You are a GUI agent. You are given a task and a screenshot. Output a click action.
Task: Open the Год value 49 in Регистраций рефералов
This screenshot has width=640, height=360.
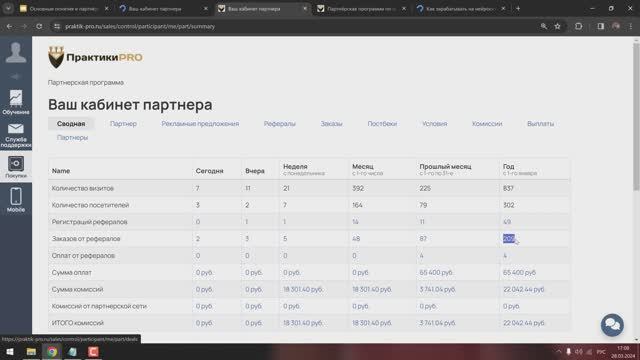click(x=507, y=222)
